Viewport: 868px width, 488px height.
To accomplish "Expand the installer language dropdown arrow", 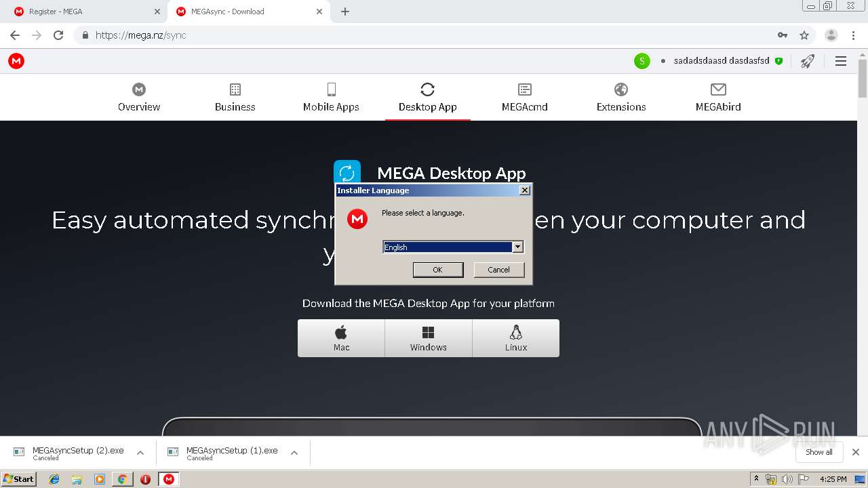I will click(x=517, y=247).
